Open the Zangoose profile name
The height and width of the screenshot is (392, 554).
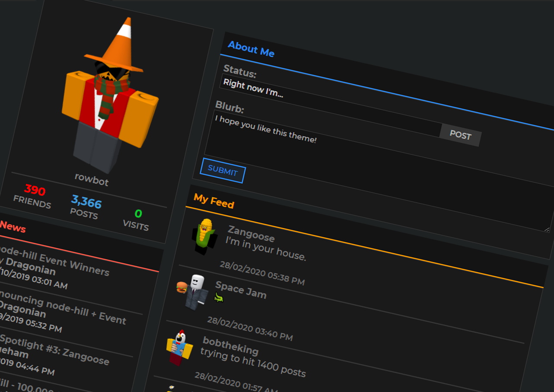(251, 234)
